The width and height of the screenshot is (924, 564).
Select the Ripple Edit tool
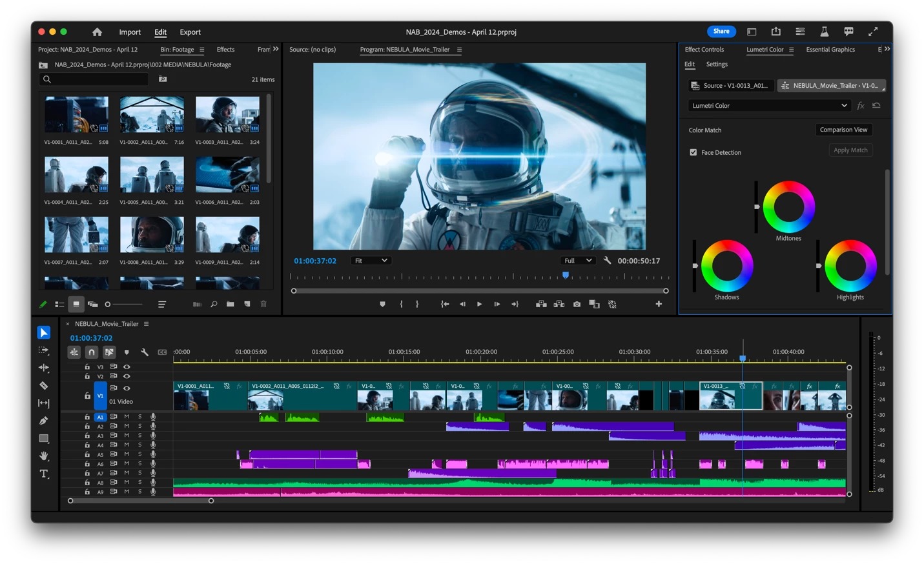tap(43, 368)
